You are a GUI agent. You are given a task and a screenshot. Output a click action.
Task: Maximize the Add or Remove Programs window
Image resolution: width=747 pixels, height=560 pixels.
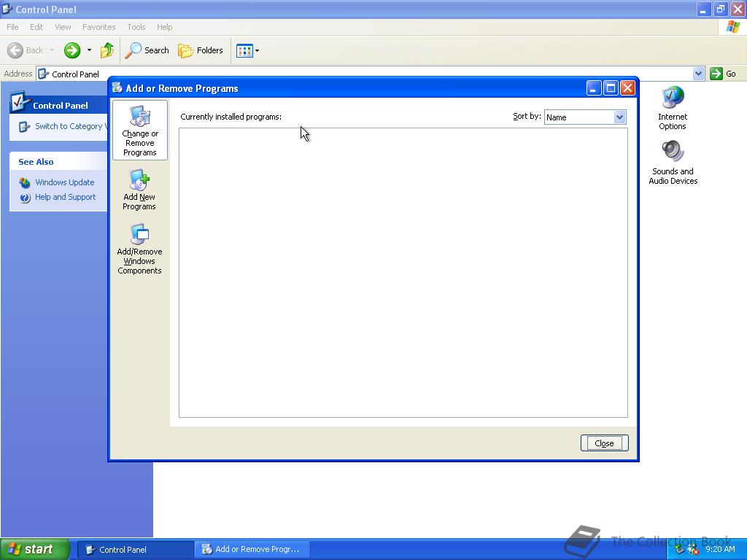pos(611,88)
